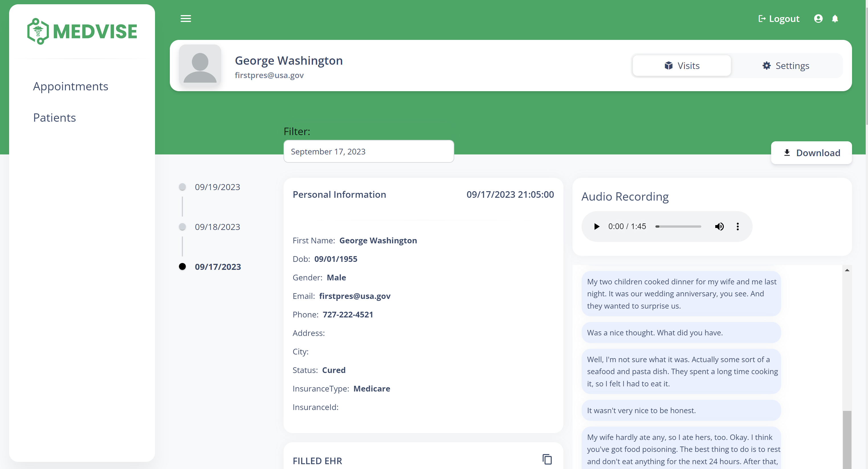Click the Audio Recording heading
Screen dimensions: 868x469
pos(625,196)
